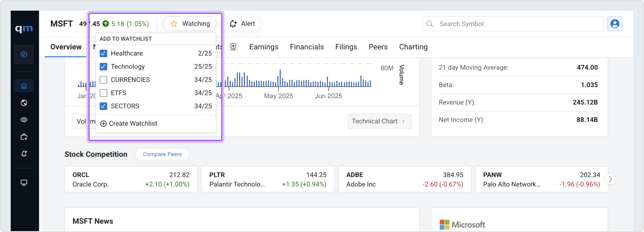This screenshot has width=644, height=232.
Task: Click the ADD TO WATCHLIST header
Action: tap(126, 39)
